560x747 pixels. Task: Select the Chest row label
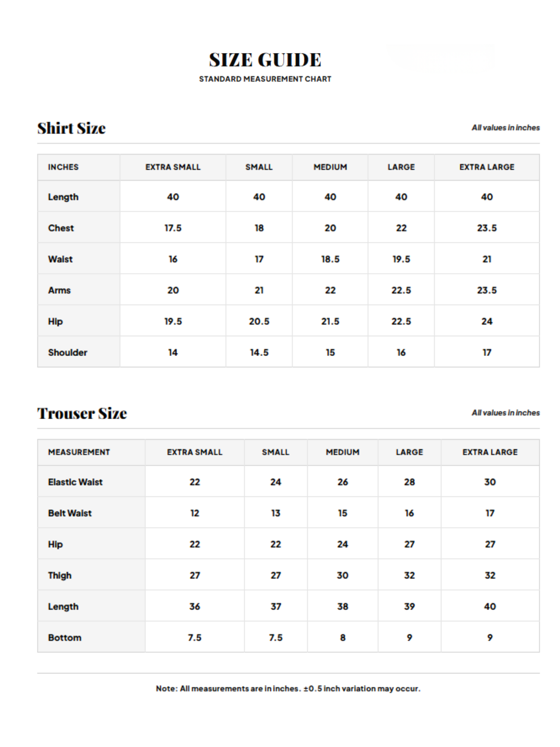[61, 228]
